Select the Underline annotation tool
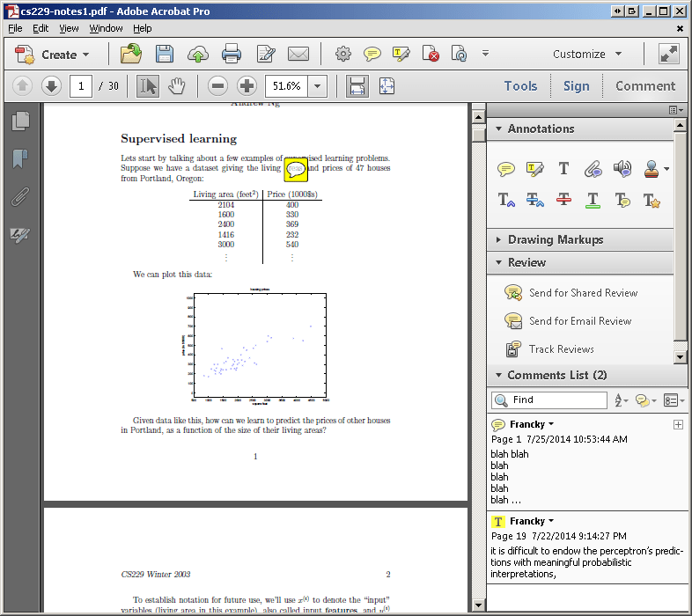 pyautogui.click(x=593, y=201)
